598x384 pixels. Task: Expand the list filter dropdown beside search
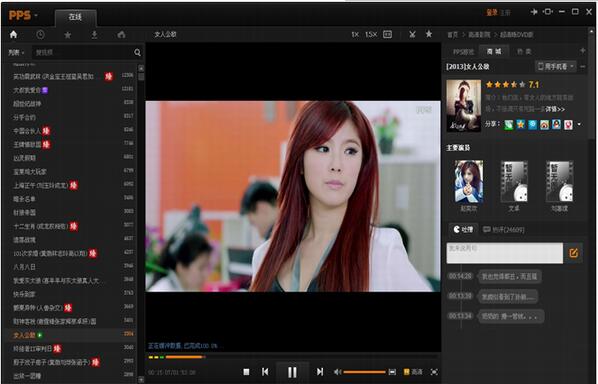(x=16, y=52)
